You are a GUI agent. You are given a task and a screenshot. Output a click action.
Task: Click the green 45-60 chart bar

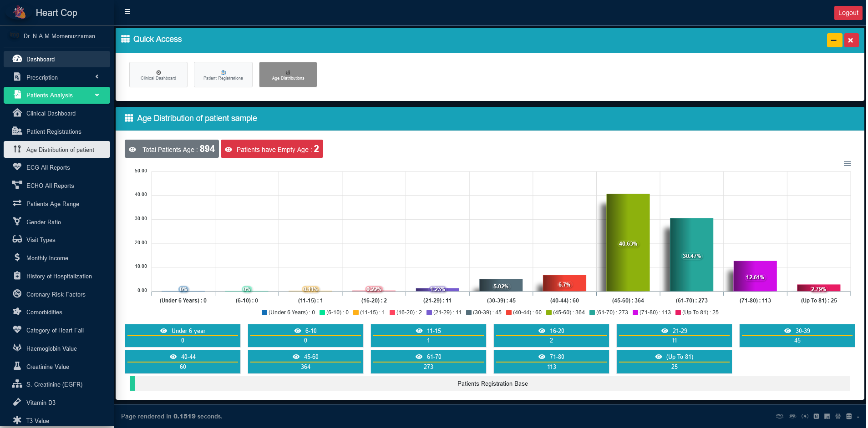coord(628,242)
